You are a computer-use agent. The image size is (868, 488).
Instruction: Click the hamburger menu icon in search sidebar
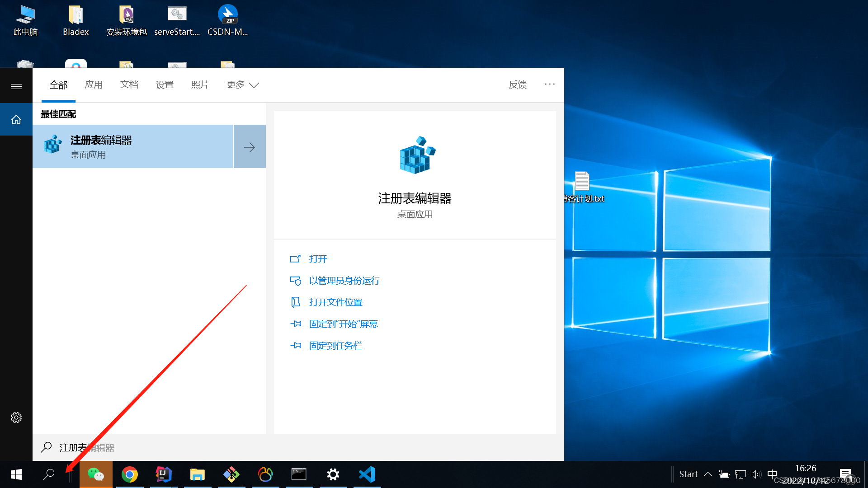click(16, 86)
